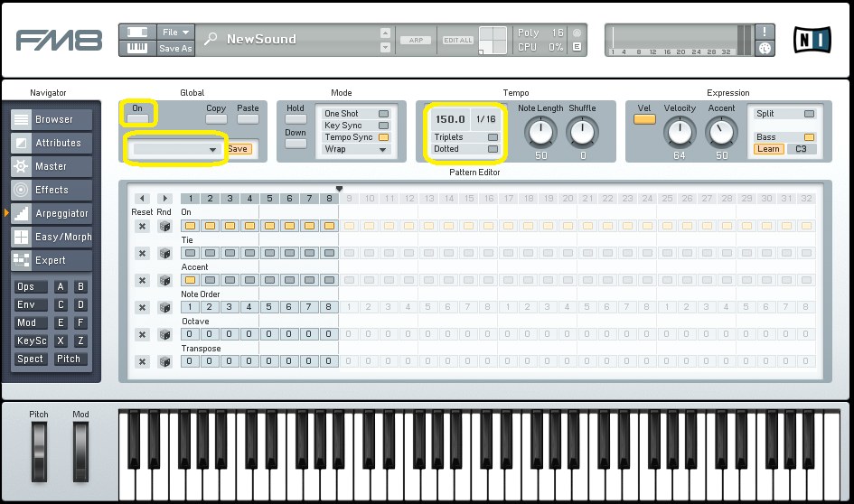Viewport: 854px width, 504px height.
Task: Adjust the Velocity knob
Action: click(680, 132)
